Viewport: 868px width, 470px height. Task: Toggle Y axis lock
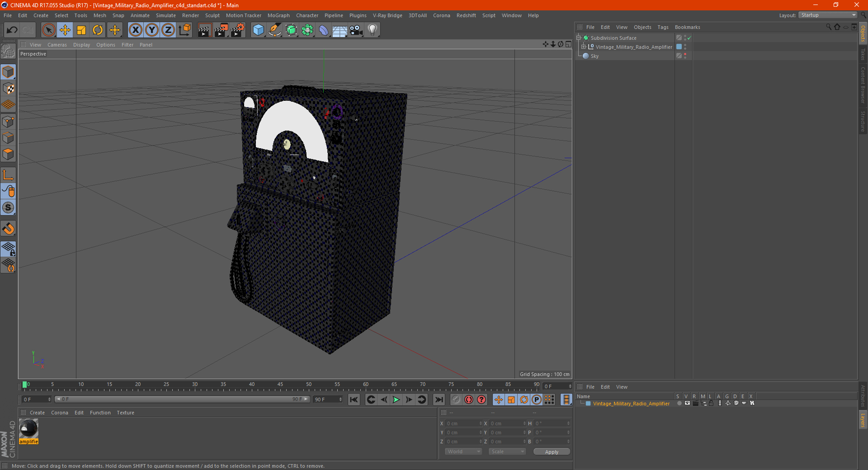tap(152, 30)
